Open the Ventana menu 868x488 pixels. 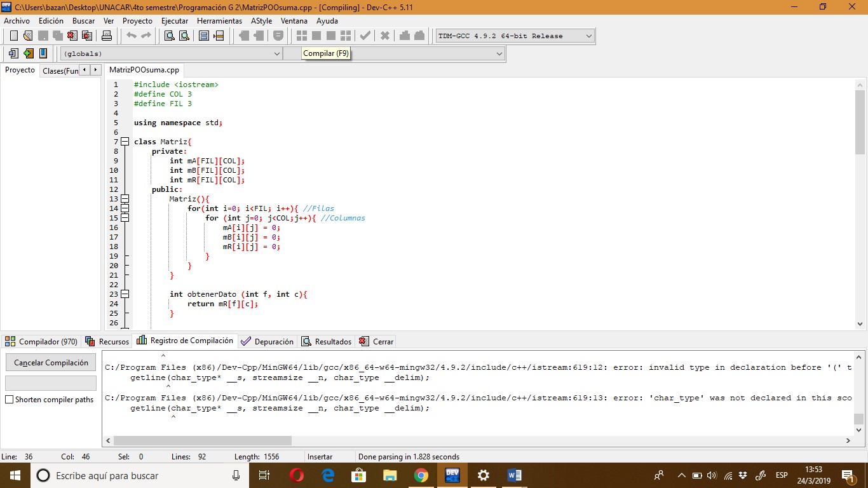tap(294, 21)
